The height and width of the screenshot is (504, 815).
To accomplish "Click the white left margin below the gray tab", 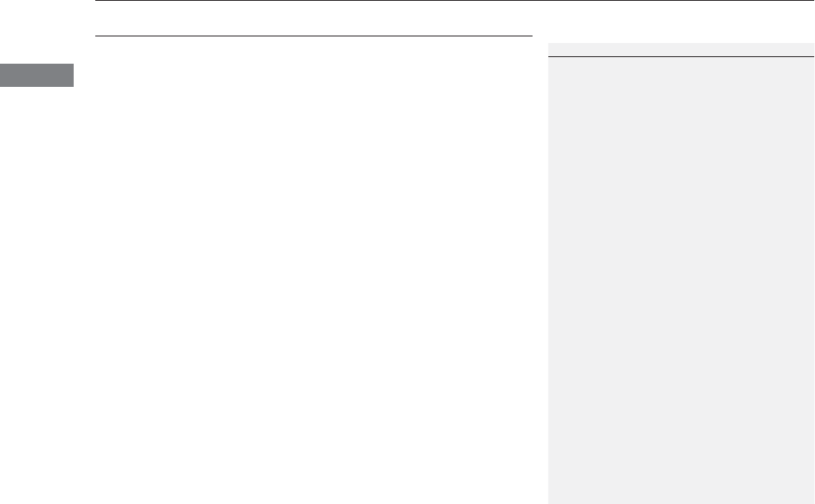I will (x=36, y=295).
